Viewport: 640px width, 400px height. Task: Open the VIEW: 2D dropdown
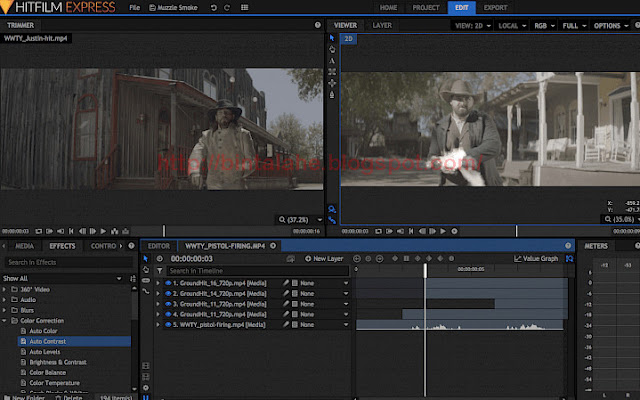click(473, 25)
